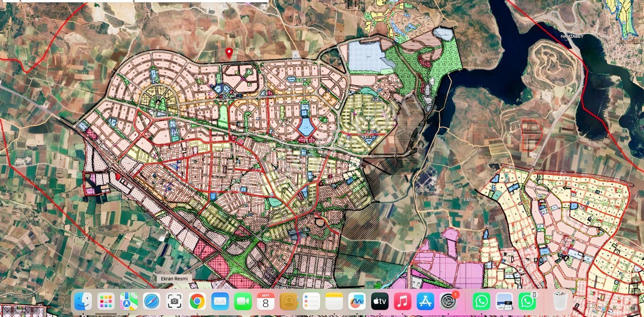
Task: Click the red location pin on map
Action: click(x=229, y=52)
